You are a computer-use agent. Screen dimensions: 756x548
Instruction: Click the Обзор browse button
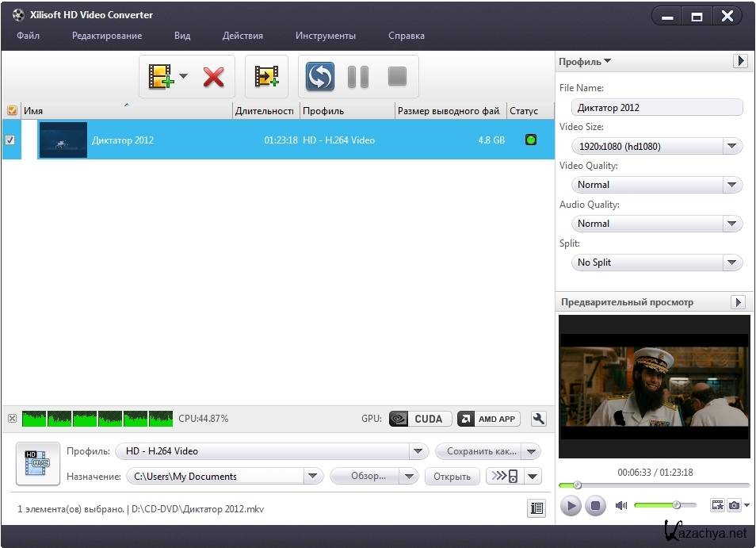pyautogui.click(x=368, y=476)
